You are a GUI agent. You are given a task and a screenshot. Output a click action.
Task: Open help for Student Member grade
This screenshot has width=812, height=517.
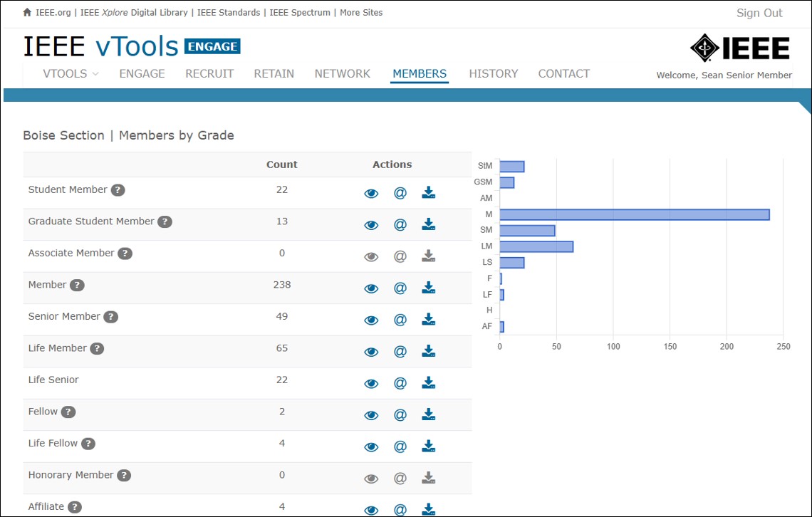[x=118, y=190]
